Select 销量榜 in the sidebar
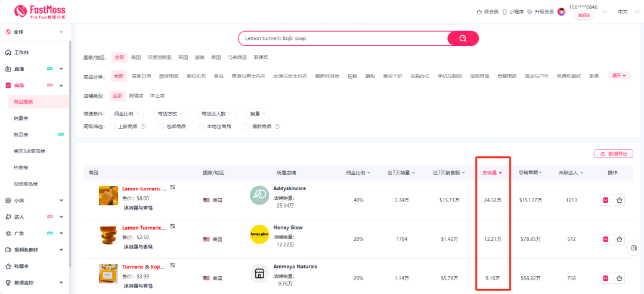644x294 pixels. pos(21,118)
